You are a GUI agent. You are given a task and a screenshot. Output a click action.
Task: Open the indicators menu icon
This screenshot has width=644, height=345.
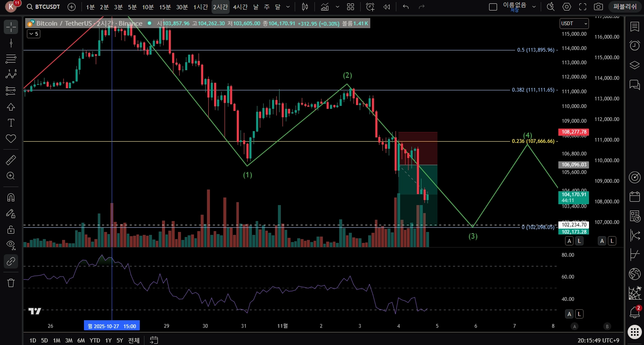(x=325, y=7)
